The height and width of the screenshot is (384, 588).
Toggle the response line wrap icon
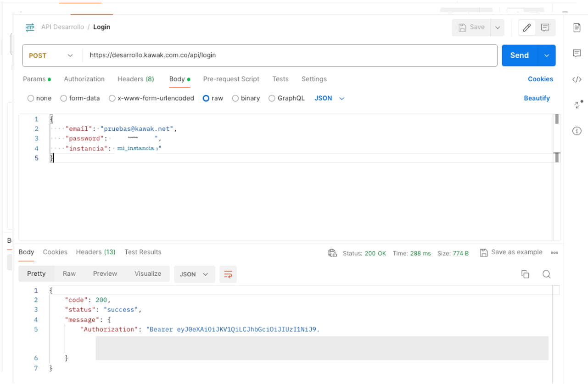228,274
